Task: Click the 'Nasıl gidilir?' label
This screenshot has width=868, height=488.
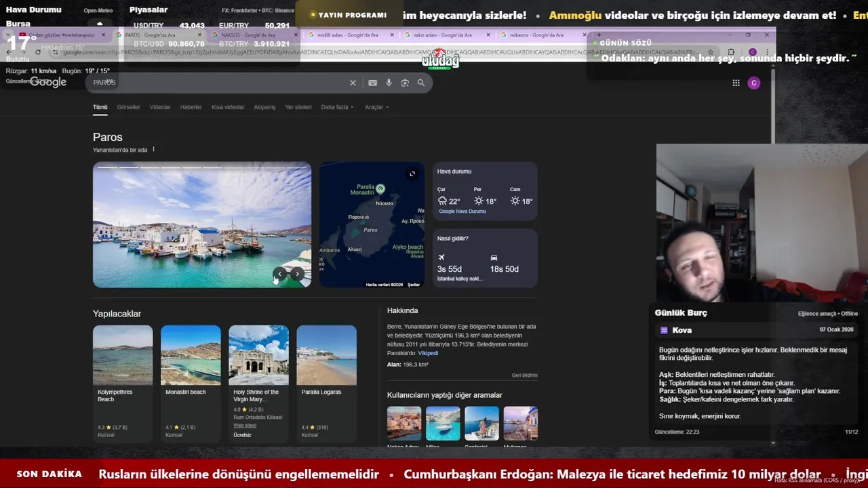Action: point(453,239)
